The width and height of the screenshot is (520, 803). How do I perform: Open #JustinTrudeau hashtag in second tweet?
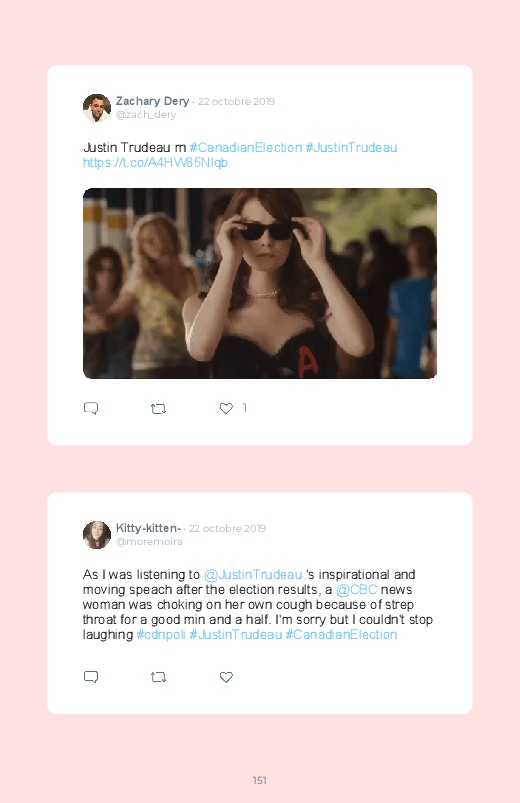[x=236, y=635]
